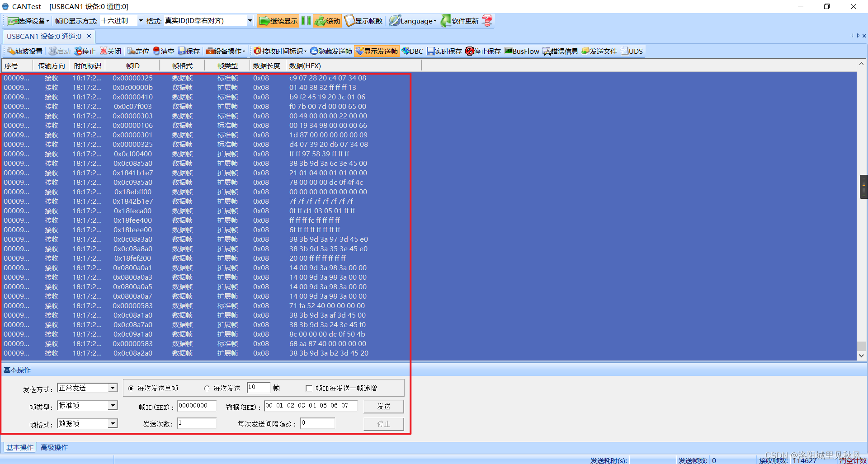
Task: Click the 发送文件 send file button
Action: (599, 51)
